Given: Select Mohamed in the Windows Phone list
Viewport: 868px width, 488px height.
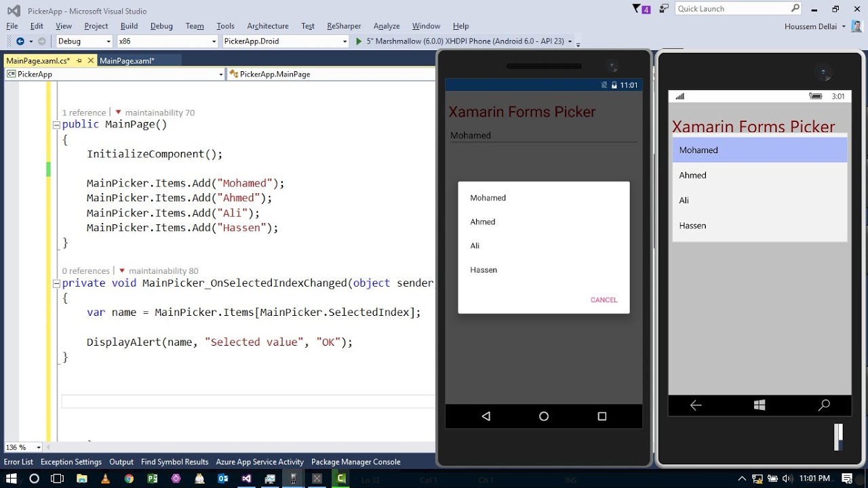Looking at the screenshot, I should tap(759, 150).
